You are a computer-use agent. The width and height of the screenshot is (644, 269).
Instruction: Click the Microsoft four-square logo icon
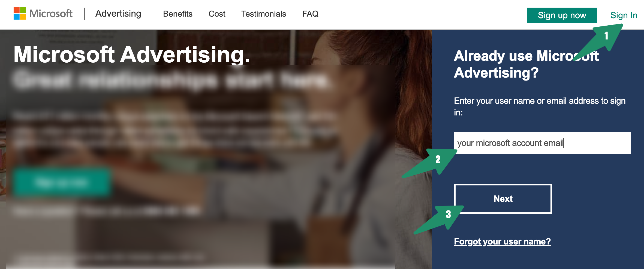(20, 13)
